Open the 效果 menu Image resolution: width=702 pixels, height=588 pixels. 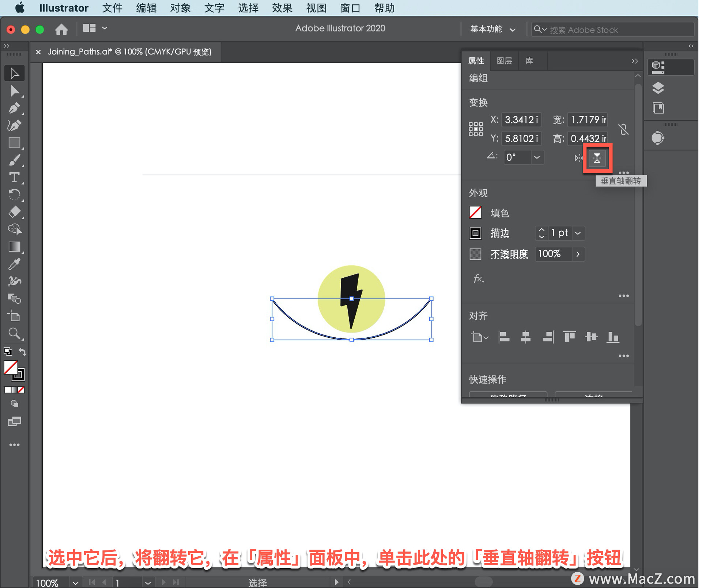point(282,8)
